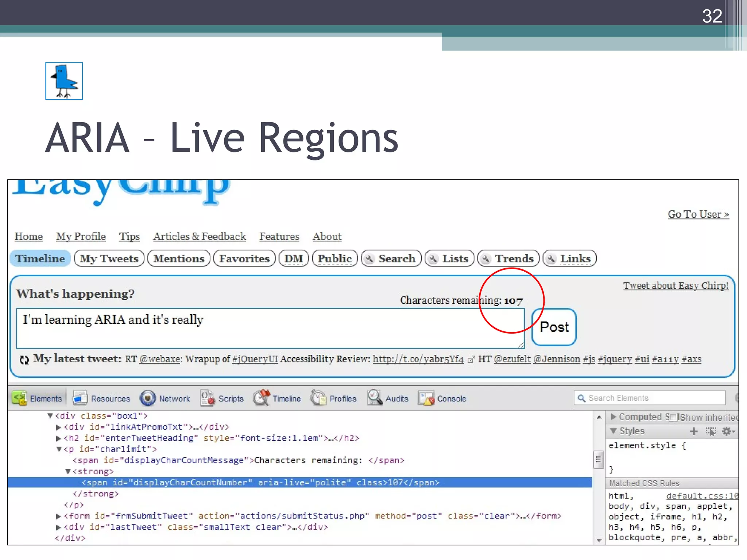Click the toggle element state icon in Styles
The height and width of the screenshot is (560, 747).
coord(711,431)
